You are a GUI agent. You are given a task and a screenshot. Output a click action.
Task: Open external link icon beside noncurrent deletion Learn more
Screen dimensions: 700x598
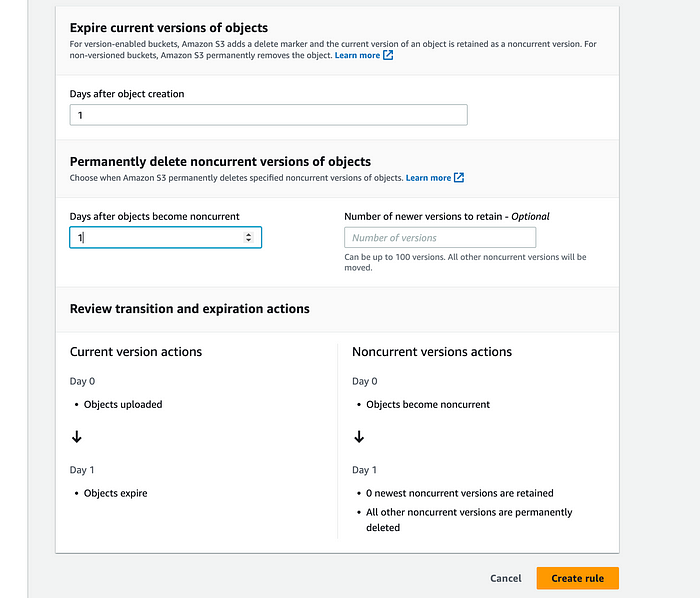coord(459,178)
